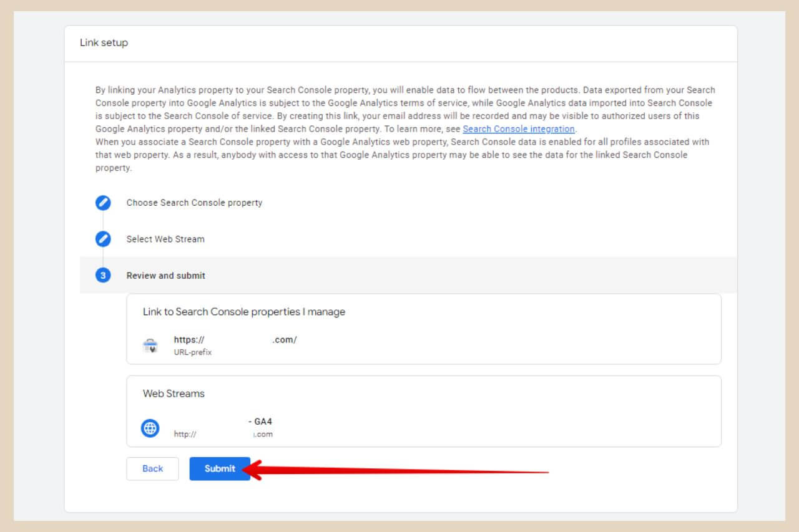Click the Link setup heading

click(104, 42)
